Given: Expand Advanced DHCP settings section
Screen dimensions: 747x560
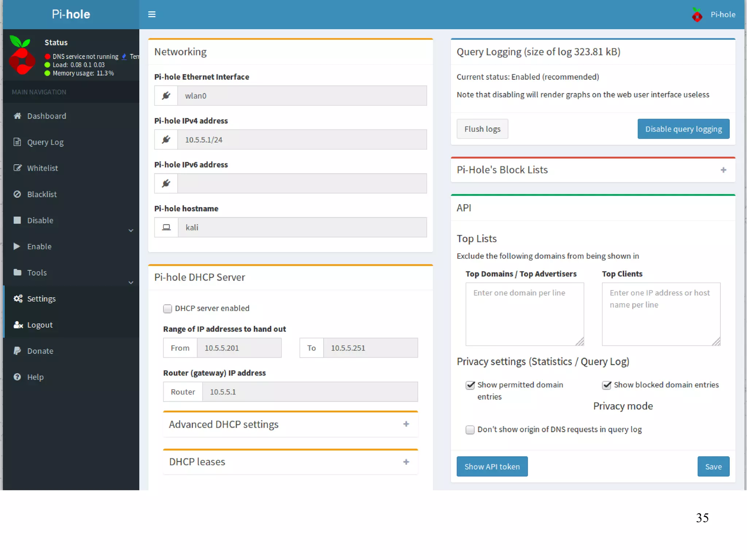Looking at the screenshot, I should pos(406,424).
